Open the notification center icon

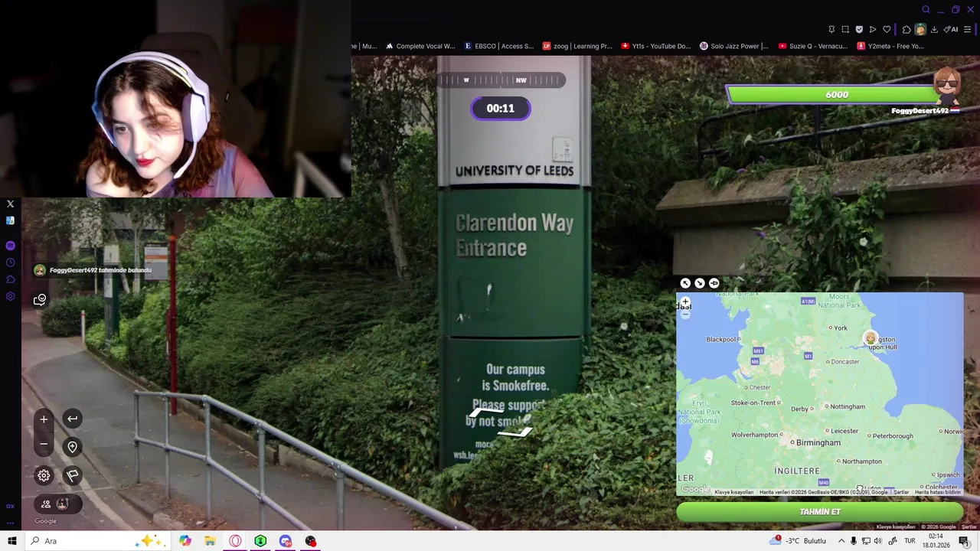coord(964,541)
